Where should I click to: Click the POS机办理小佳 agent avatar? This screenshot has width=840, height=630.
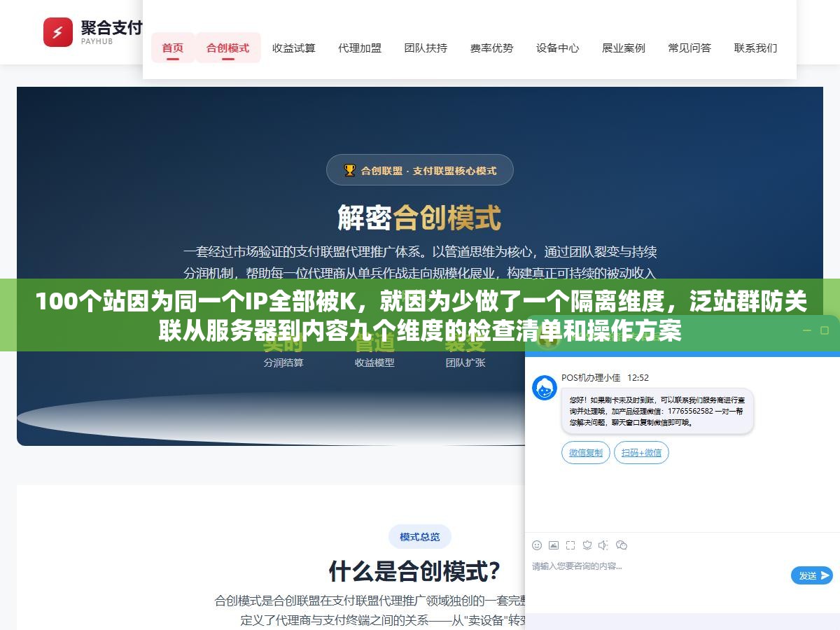tap(545, 388)
